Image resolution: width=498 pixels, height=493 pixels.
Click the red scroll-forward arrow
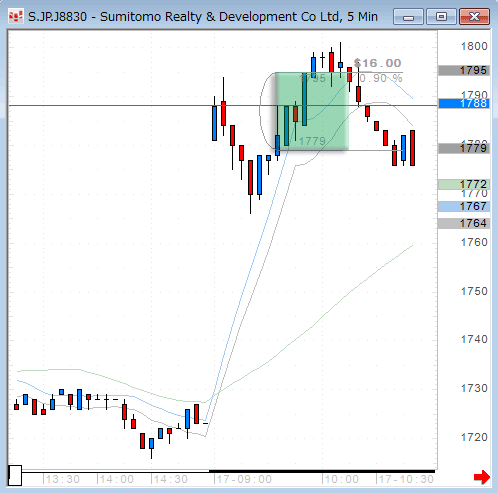click(482, 477)
